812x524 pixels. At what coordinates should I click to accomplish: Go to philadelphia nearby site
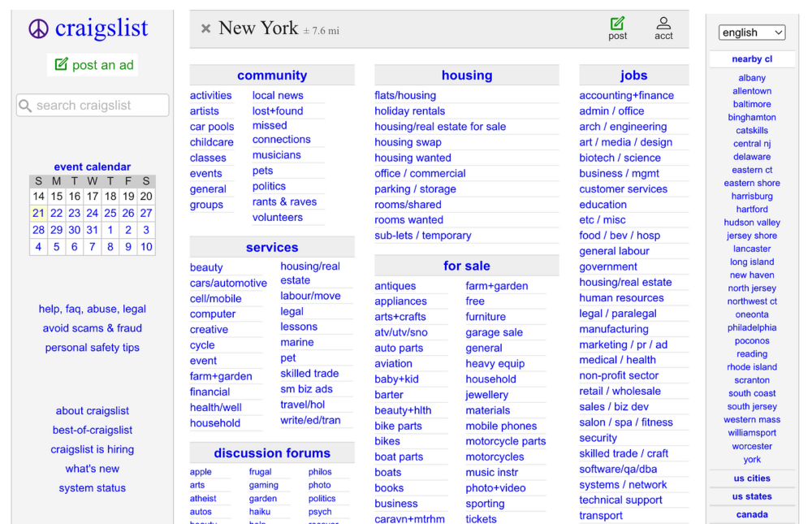(751, 327)
